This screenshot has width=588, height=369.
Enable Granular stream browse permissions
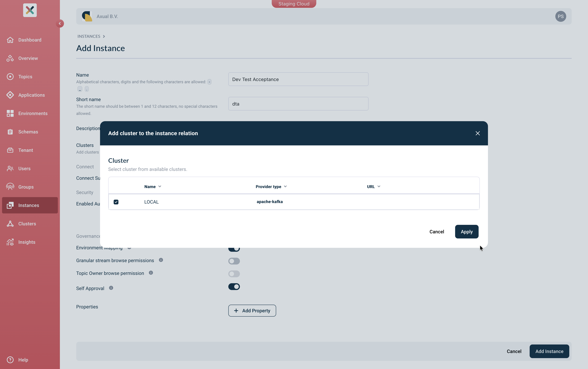[234, 261]
